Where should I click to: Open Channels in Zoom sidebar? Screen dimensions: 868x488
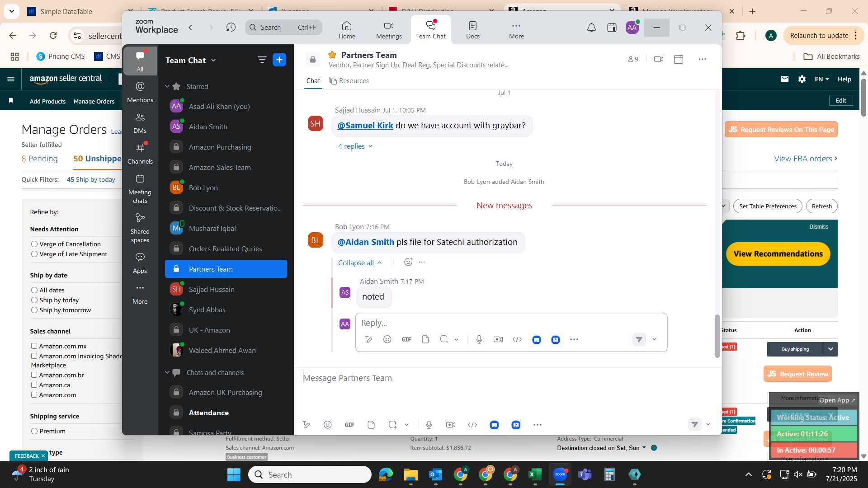[140, 154]
